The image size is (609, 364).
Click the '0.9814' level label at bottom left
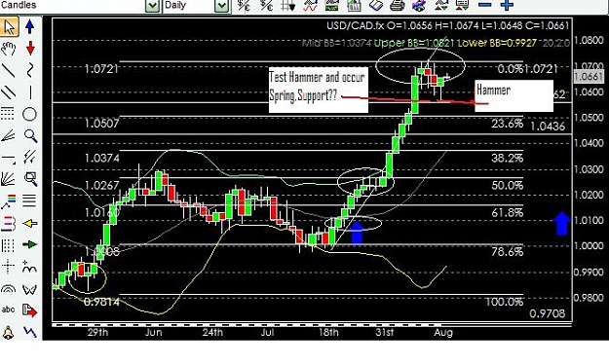(x=101, y=302)
